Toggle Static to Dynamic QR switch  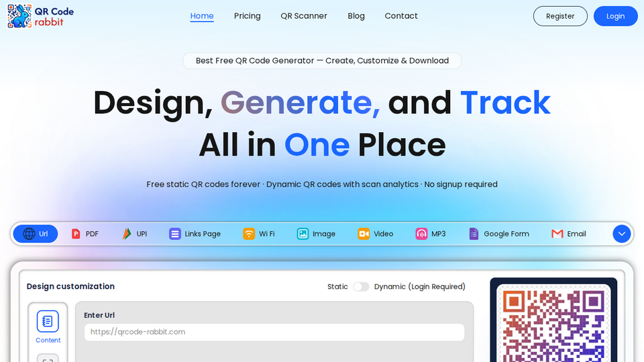[x=361, y=286]
